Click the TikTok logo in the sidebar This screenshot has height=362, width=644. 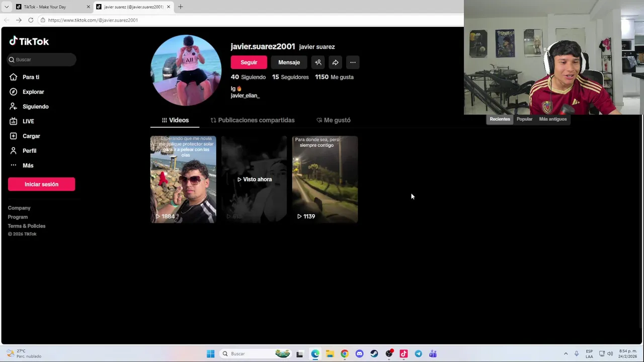click(x=29, y=41)
